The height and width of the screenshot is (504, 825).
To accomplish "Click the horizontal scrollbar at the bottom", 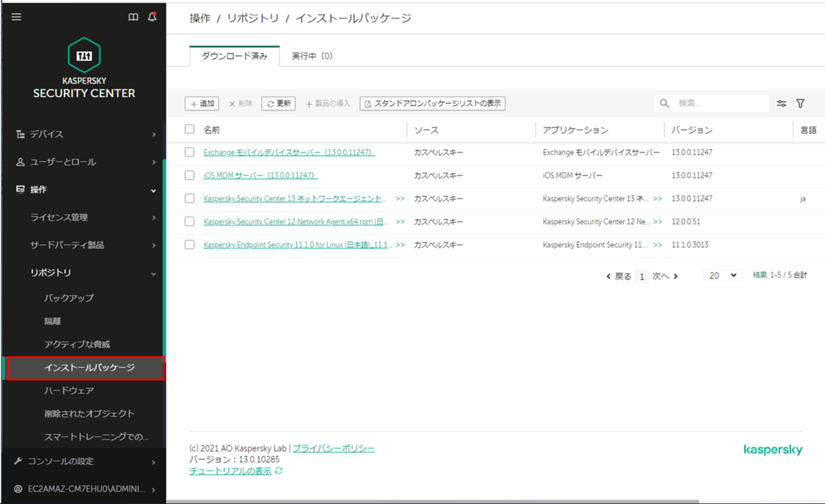I will click(x=432, y=501).
